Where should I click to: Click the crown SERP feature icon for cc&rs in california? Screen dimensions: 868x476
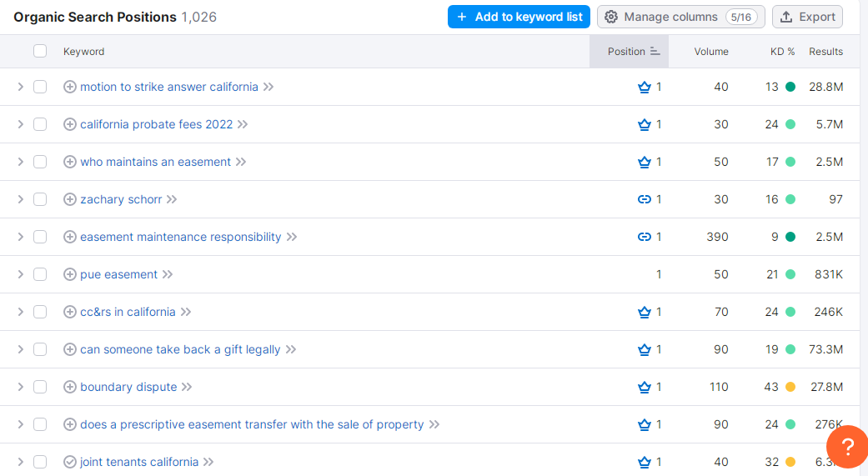coord(645,312)
